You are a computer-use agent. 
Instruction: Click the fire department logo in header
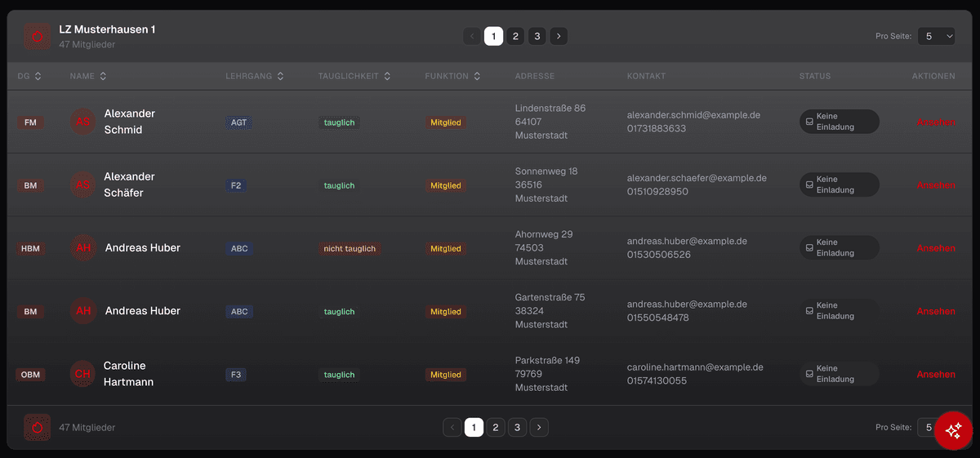coord(38,36)
